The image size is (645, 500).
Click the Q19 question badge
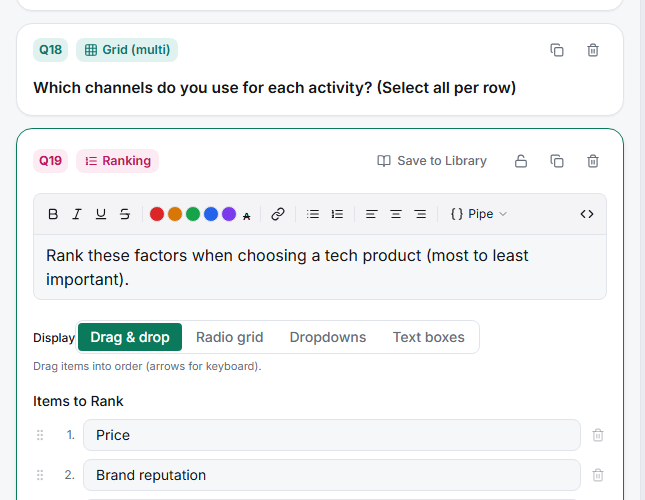tap(50, 161)
